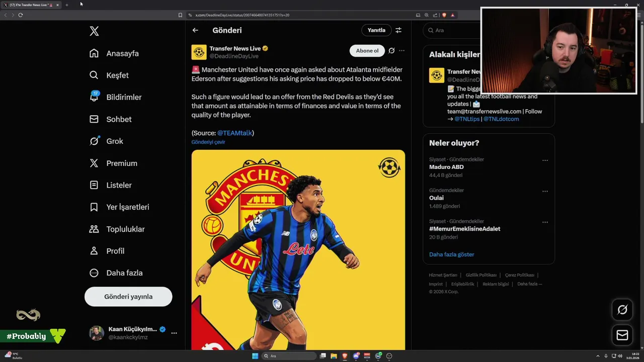Image resolution: width=644 pixels, height=362 pixels.
Task: Click Transfer News Live post avatar
Action: pyautogui.click(x=199, y=52)
